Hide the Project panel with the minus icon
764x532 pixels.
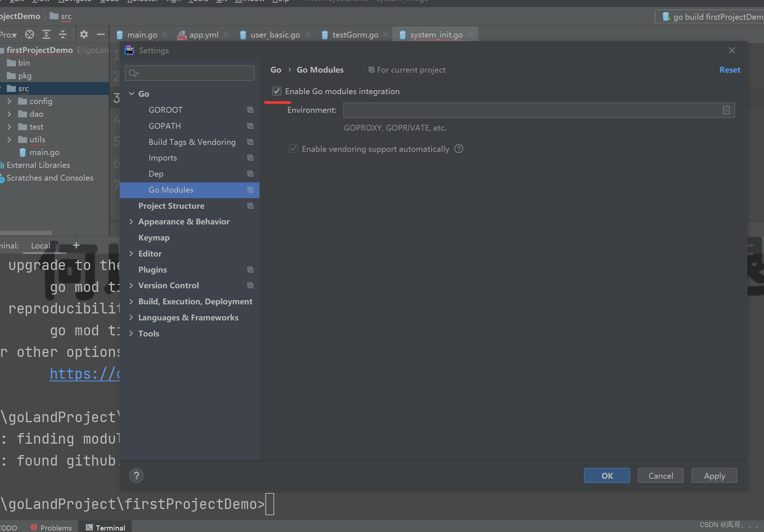click(101, 35)
